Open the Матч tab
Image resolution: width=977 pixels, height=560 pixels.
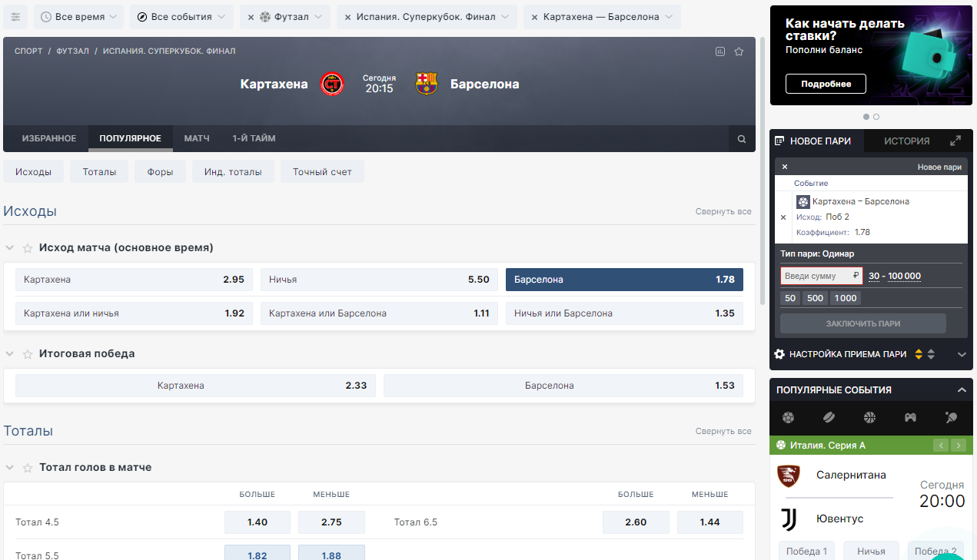pos(197,139)
